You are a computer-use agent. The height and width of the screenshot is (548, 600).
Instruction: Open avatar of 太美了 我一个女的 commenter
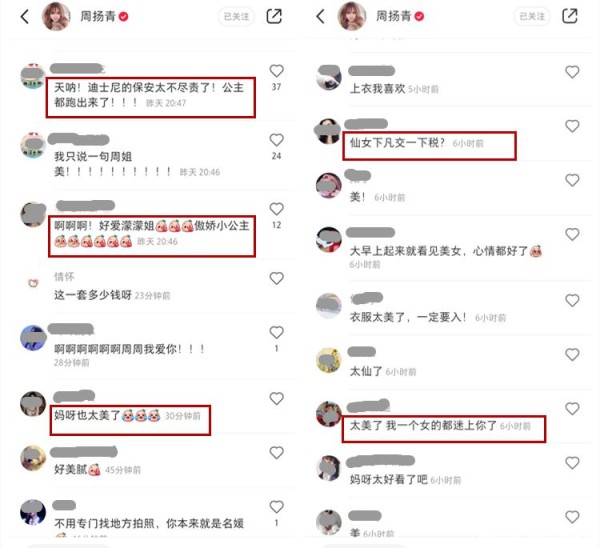click(x=328, y=414)
